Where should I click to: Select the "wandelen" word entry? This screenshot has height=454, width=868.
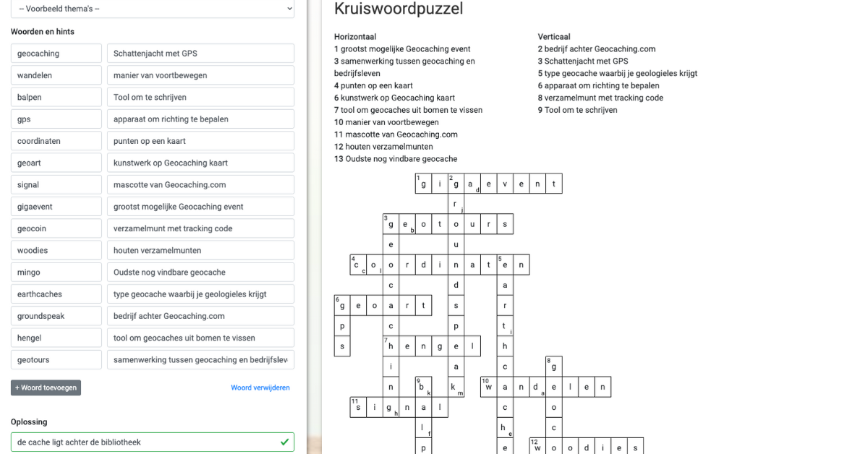[x=56, y=74]
